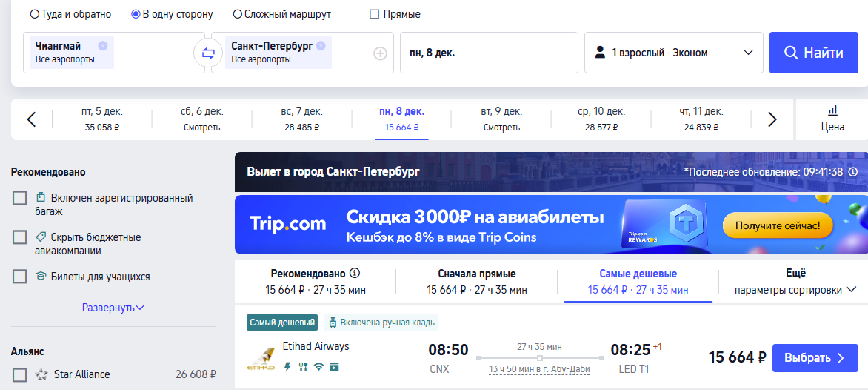Click info icon beside last update time
868x390 pixels.
[852, 172]
